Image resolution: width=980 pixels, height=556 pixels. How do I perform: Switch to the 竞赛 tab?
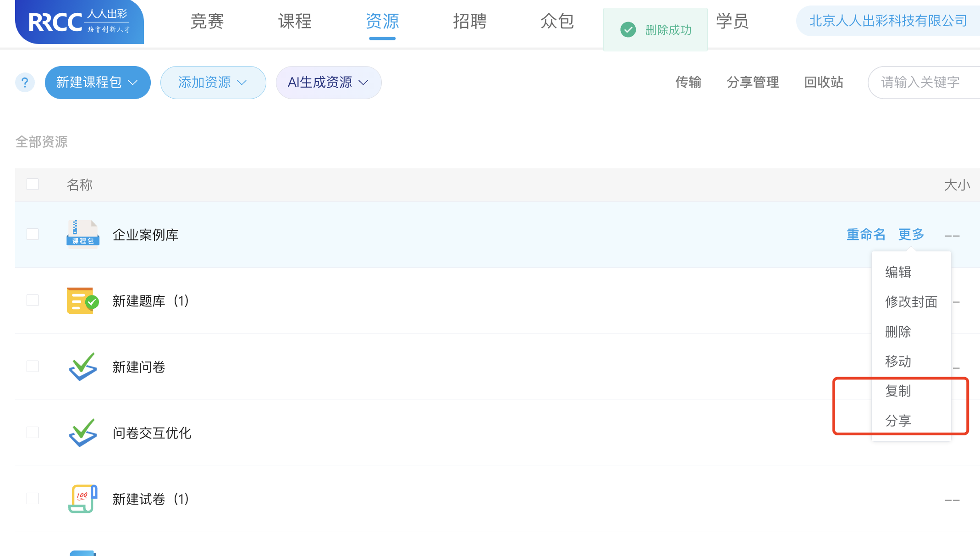[x=206, y=22]
